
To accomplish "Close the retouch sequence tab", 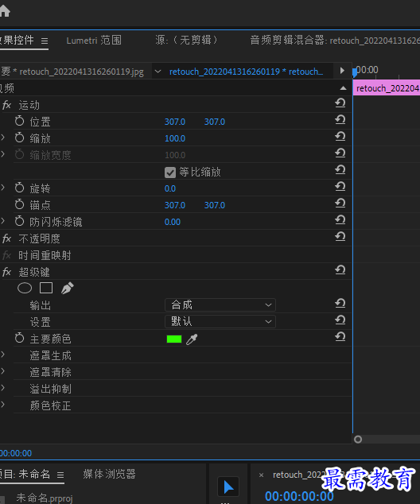I will click(x=262, y=475).
